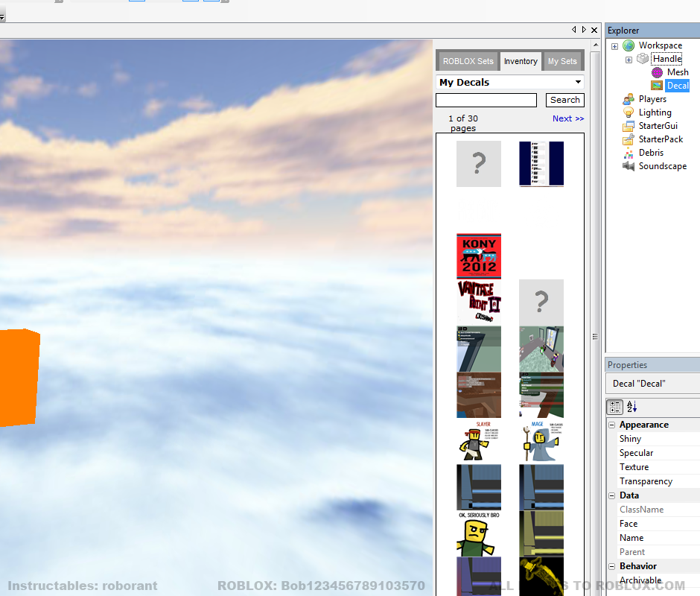Select the KONY 2012 decal thumbnail
The width and height of the screenshot is (700, 596).
click(478, 256)
